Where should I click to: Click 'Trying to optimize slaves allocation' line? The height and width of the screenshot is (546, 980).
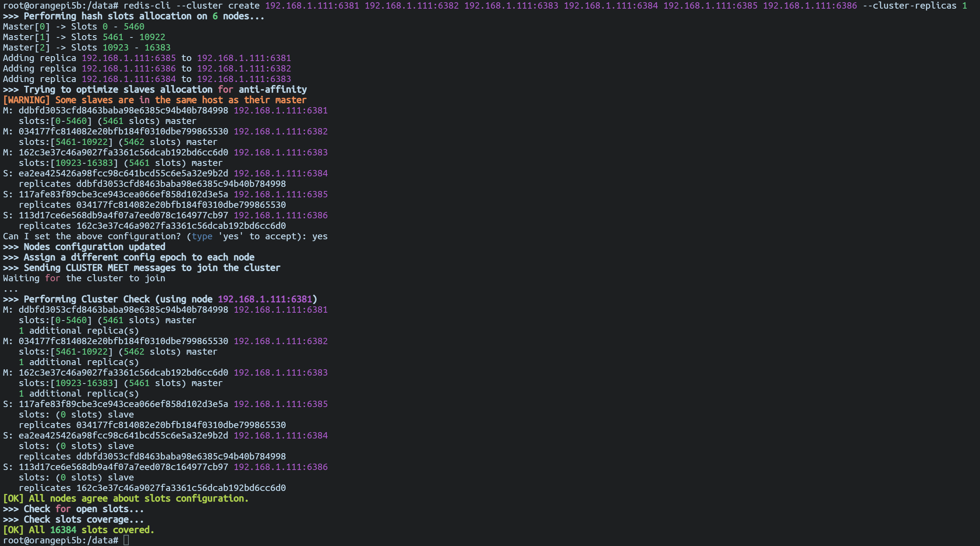tap(155, 90)
